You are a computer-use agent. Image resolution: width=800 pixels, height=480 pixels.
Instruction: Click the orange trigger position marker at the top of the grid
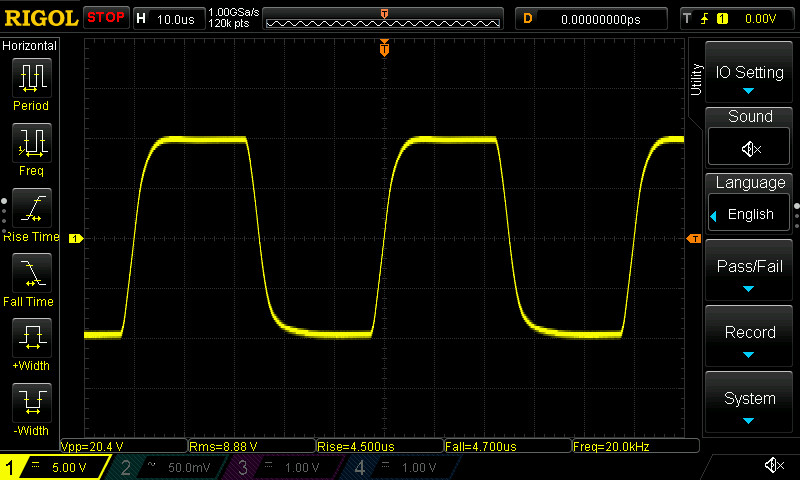[384, 48]
